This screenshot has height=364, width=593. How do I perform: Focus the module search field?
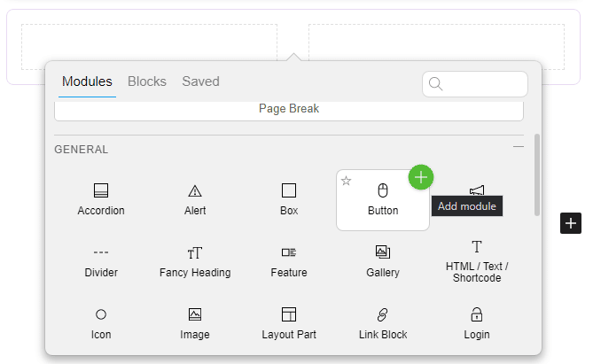(483, 84)
